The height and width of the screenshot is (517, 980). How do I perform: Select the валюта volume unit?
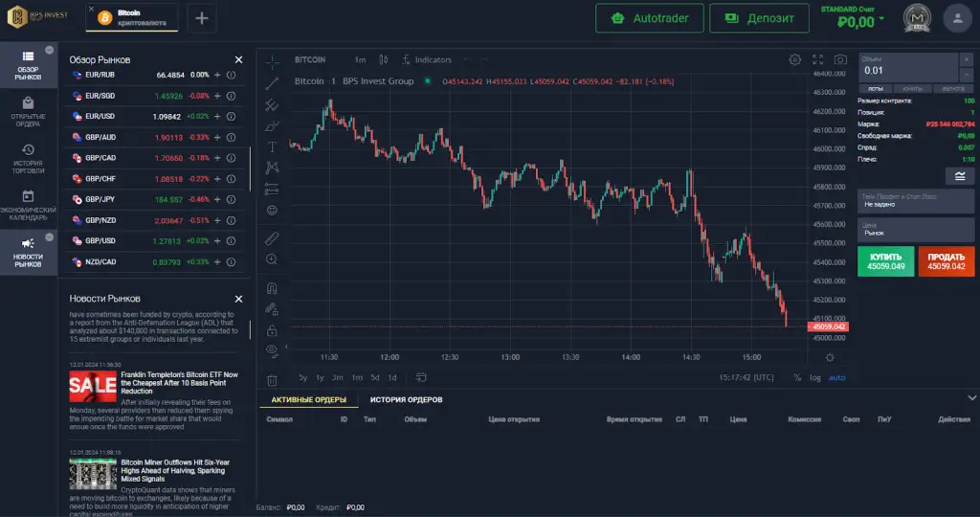(953, 89)
